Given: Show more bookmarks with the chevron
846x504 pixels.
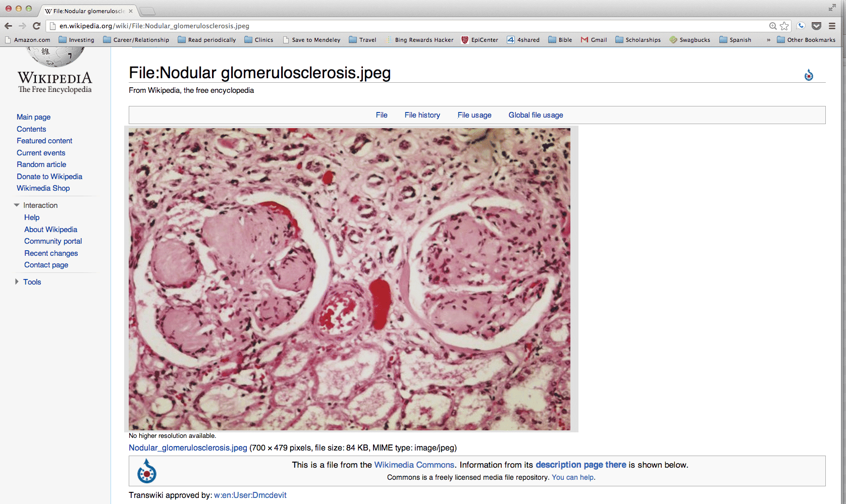Looking at the screenshot, I should 768,40.
